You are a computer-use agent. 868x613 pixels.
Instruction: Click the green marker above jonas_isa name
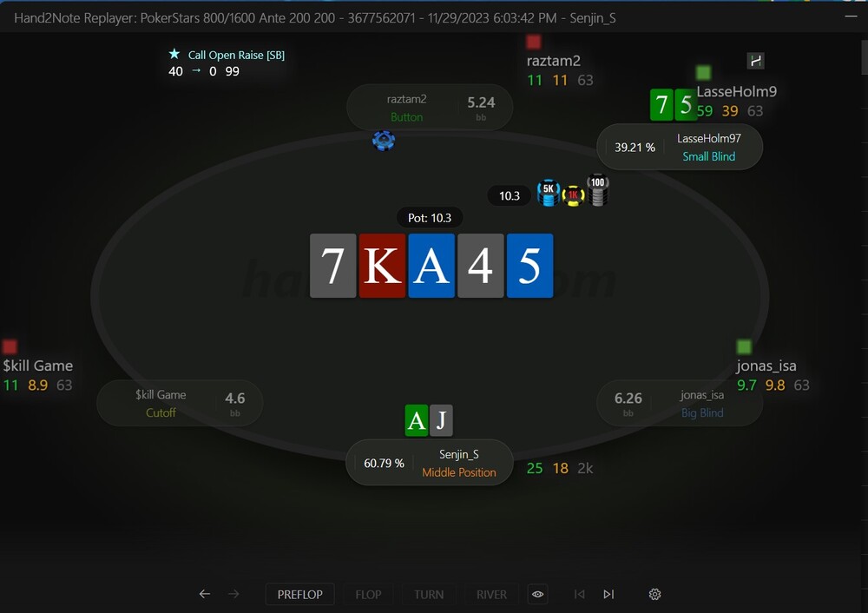click(745, 346)
